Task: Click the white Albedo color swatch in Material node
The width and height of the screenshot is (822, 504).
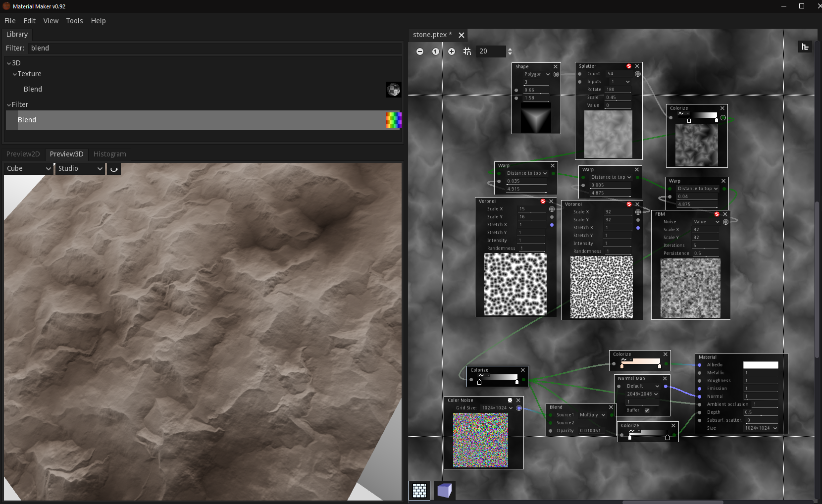Action: pyautogui.click(x=761, y=364)
